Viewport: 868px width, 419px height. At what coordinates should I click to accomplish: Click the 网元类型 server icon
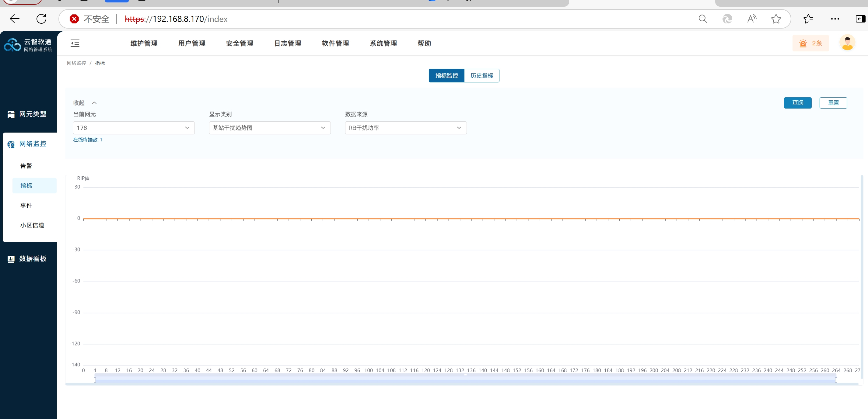click(x=11, y=114)
